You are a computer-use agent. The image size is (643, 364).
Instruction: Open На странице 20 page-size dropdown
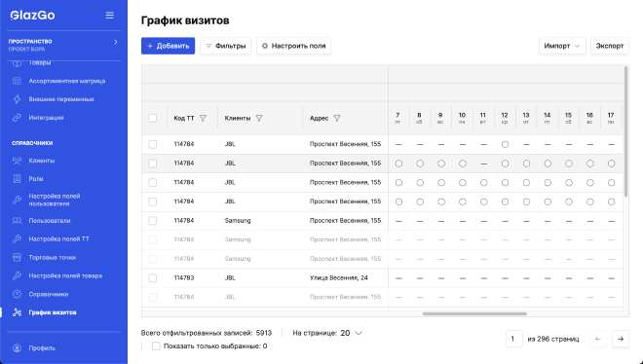tap(352, 333)
